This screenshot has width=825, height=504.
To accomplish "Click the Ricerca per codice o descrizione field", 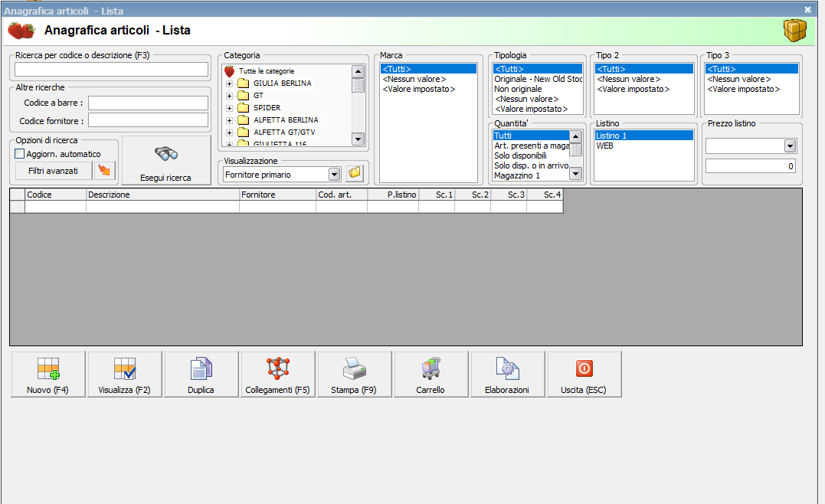I will tap(112, 70).
